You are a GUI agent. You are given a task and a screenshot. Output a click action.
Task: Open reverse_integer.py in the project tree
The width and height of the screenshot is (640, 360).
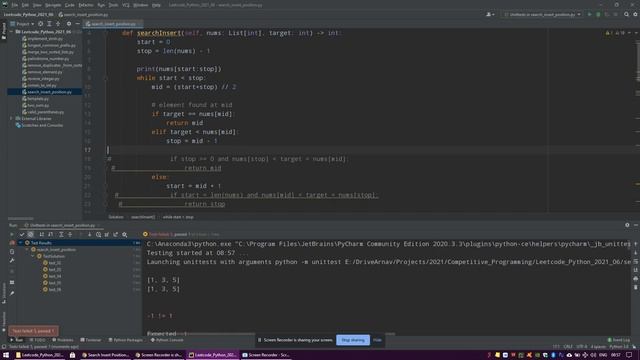coord(41,78)
